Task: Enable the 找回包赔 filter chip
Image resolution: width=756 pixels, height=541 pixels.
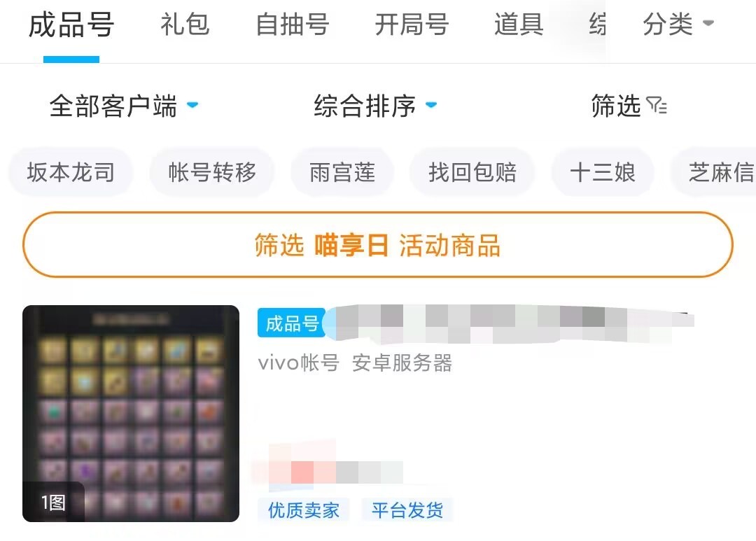Action: pos(472,172)
